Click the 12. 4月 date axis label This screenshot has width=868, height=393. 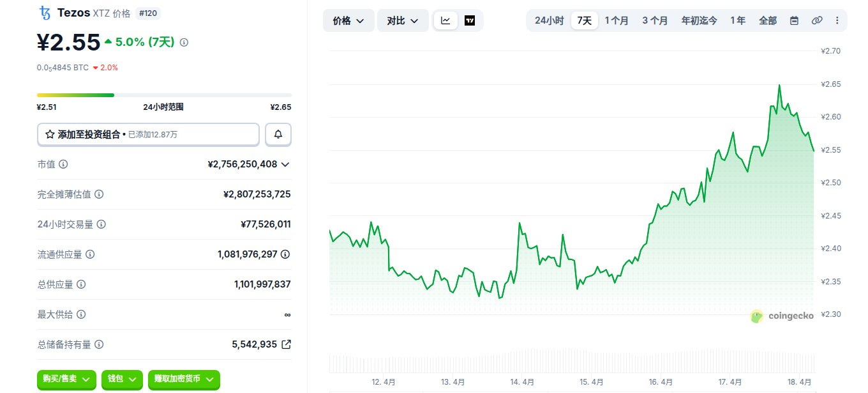(x=384, y=381)
